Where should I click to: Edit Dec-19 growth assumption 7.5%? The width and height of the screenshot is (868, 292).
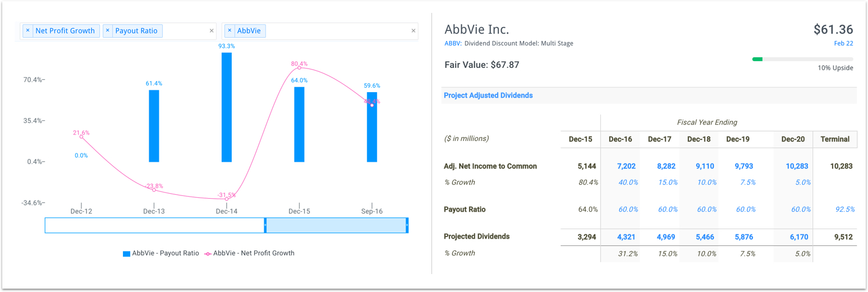[x=747, y=182]
